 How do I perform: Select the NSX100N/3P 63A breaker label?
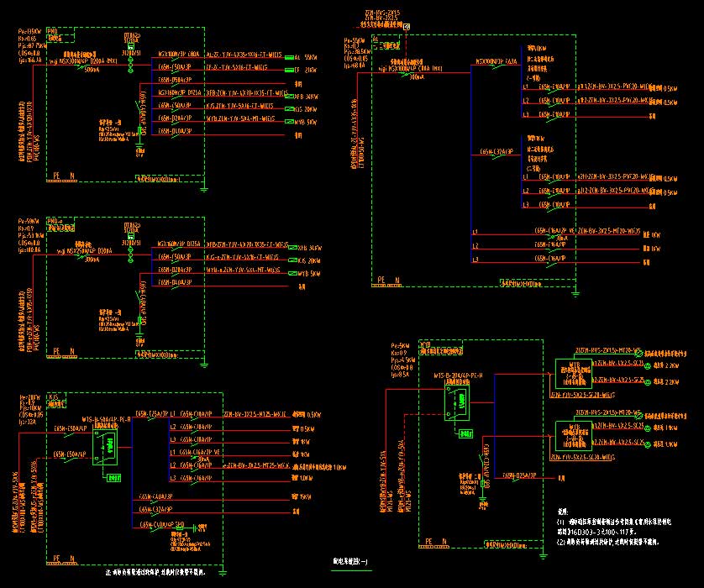click(496, 61)
